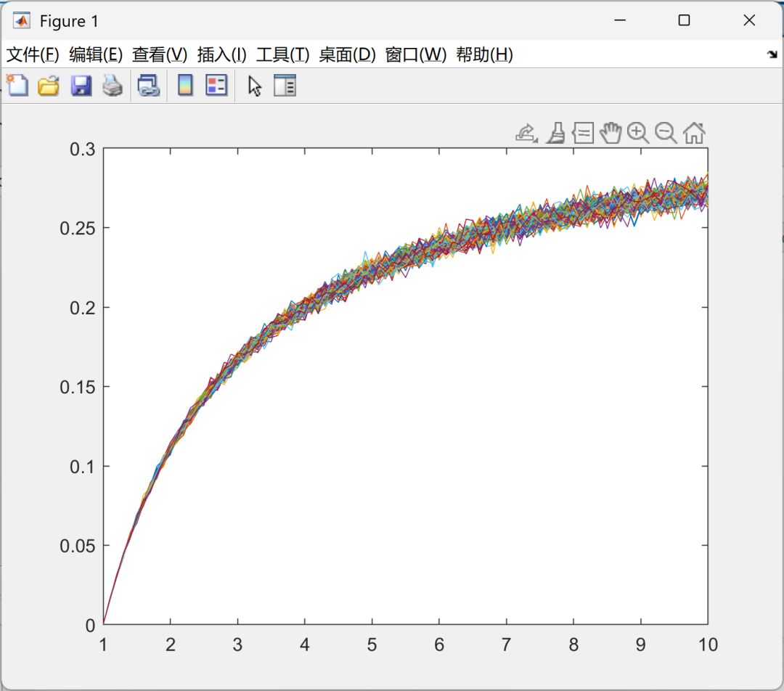Click the New Figure toolbar icon
Image resolution: width=784 pixels, height=691 pixels.
[17, 86]
